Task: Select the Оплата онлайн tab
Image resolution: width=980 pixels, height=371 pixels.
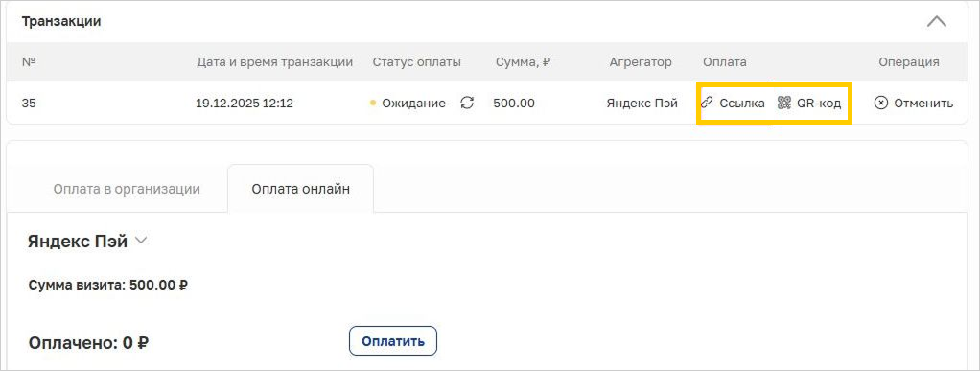Action: click(x=301, y=189)
